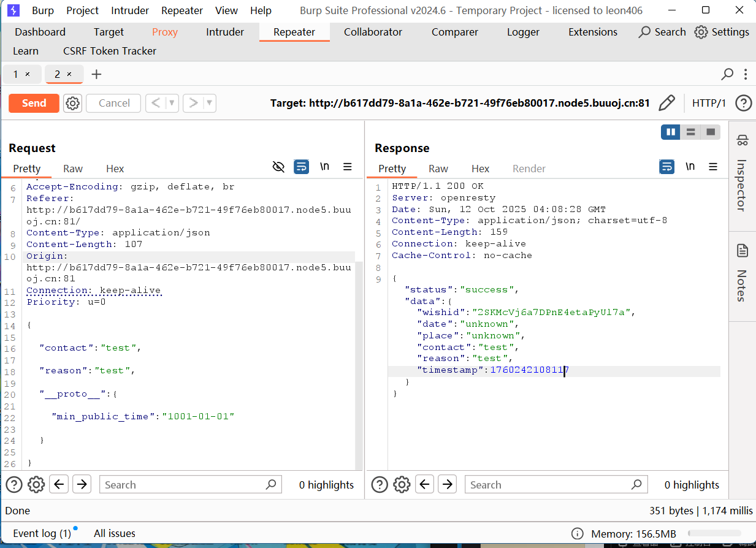
Task: Click the pencil icon to edit target
Action: pos(666,103)
